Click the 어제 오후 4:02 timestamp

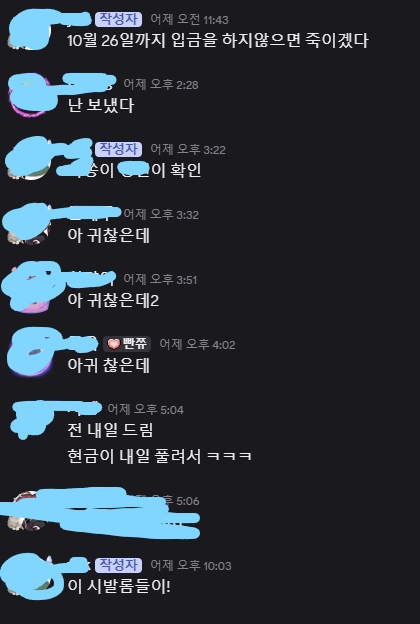tap(197, 344)
